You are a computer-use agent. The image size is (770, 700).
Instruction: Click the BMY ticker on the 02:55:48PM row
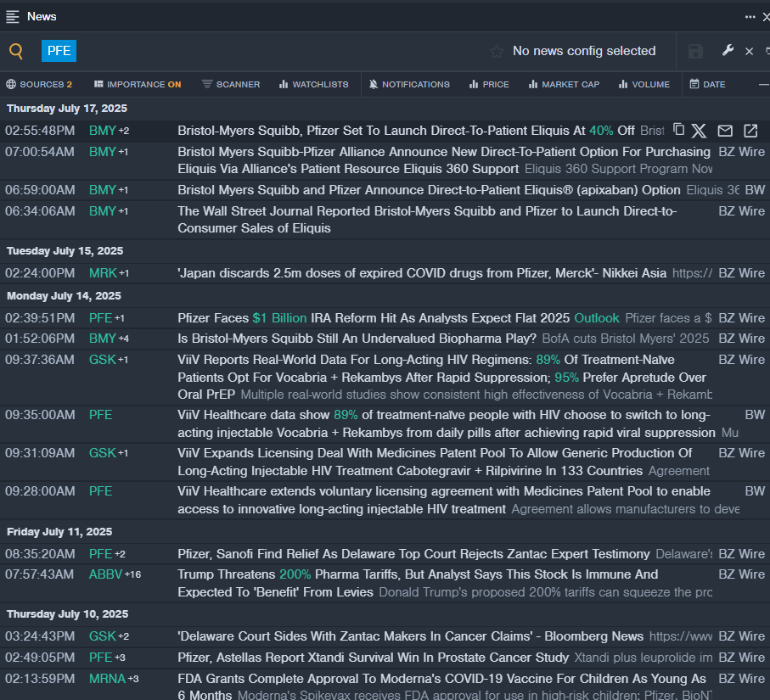tap(103, 131)
